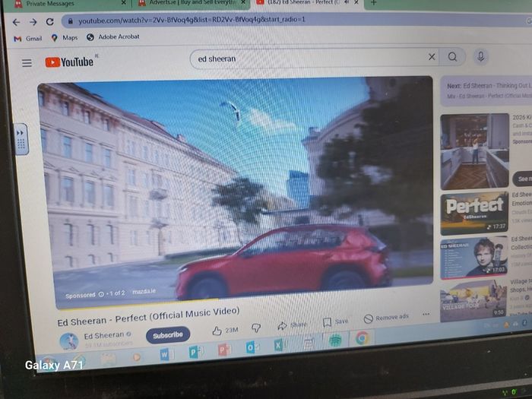Expand the Next: Ed Sheeran mix panel

pos(486,90)
